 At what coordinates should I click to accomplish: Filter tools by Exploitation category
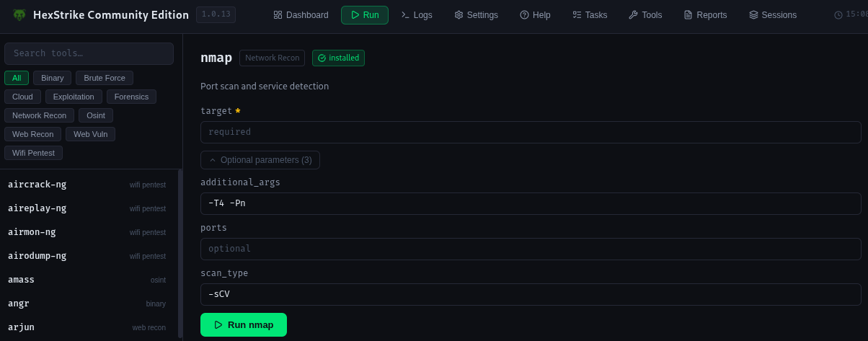(x=74, y=97)
